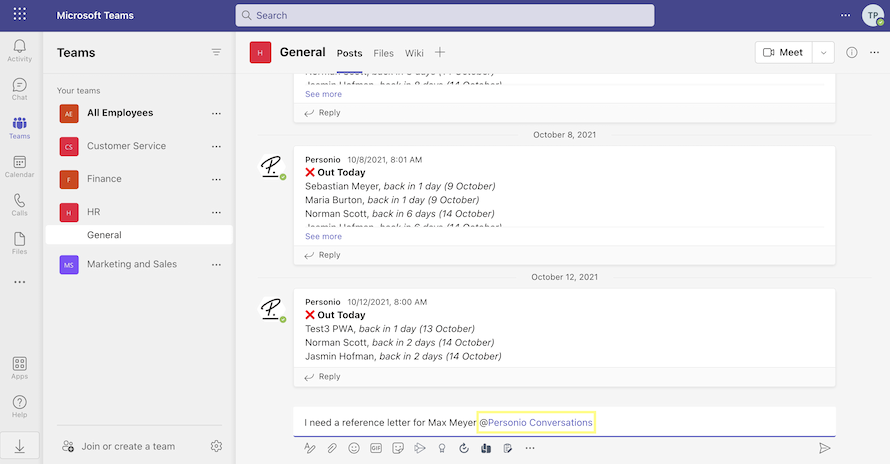Start a meeting with the Meet button
Image resolution: width=890 pixels, height=464 pixels.
[783, 52]
